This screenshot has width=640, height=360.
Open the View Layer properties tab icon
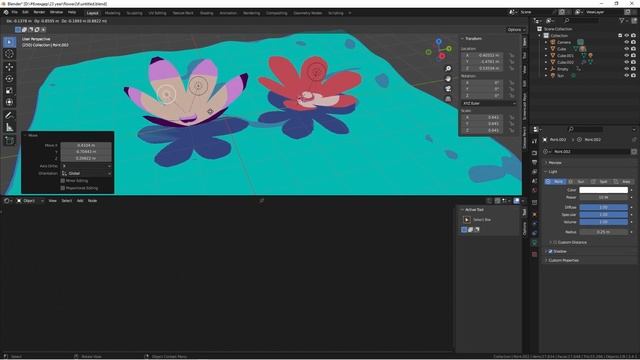(534, 172)
